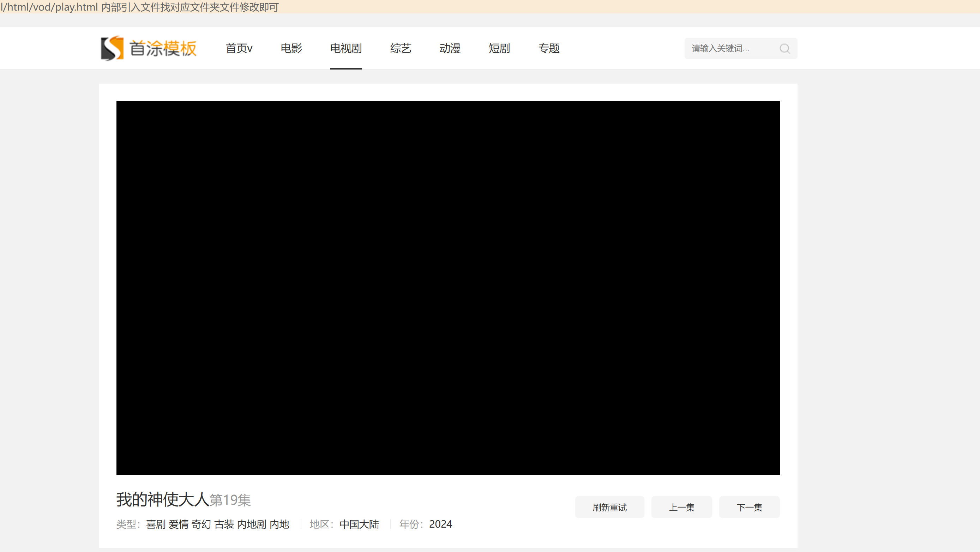The height and width of the screenshot is (552, 980).
Task: Click the 内地 tag after 内地剧
Action: point(279,524)
